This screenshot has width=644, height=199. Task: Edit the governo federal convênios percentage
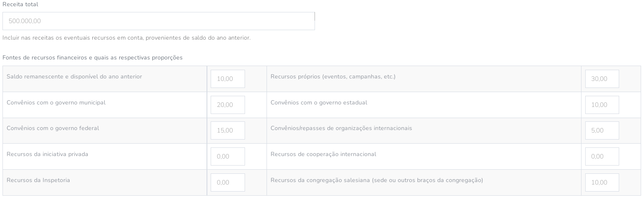coord(228,130)
